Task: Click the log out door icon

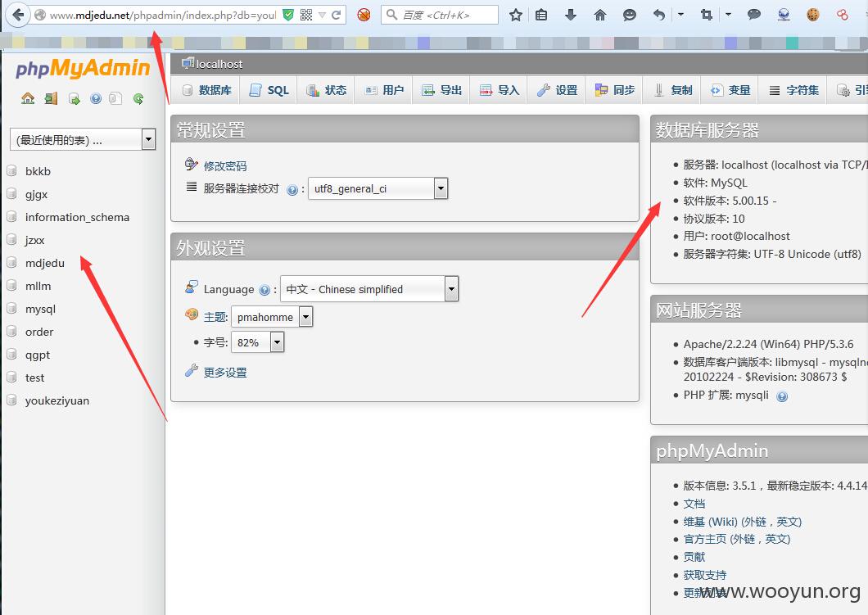Action: (52, 98)
